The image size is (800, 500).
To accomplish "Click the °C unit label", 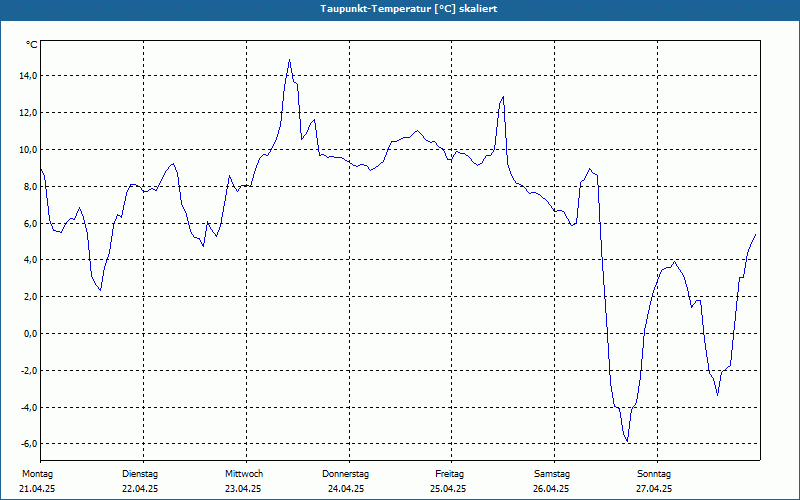I will coord(32,45).
